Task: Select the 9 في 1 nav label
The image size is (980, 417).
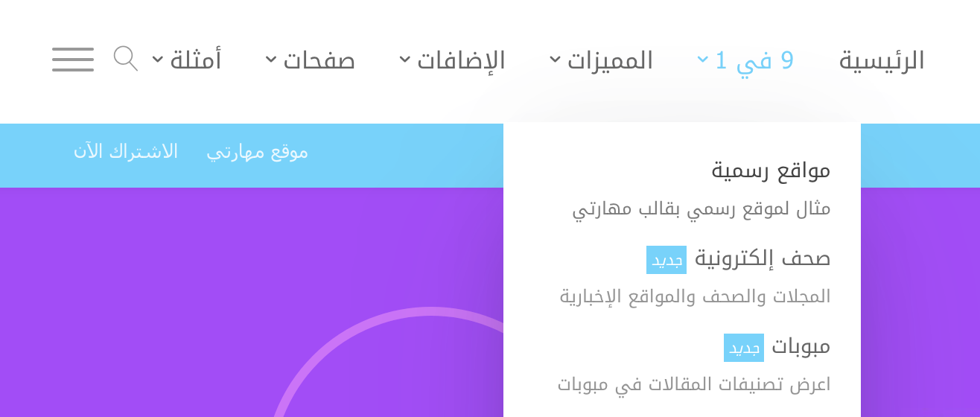Action: click(754, 60)
